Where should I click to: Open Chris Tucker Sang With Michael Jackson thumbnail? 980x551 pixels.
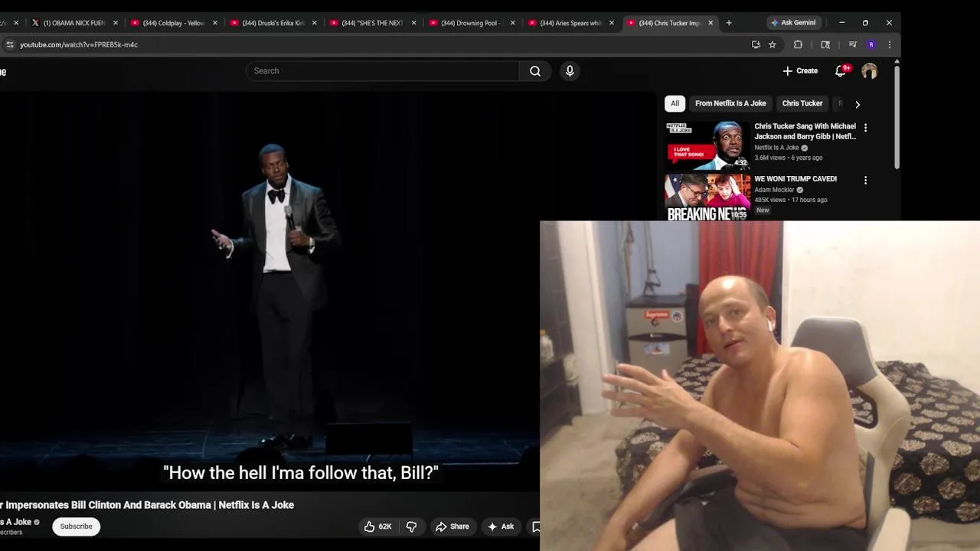tap(707, 145)
